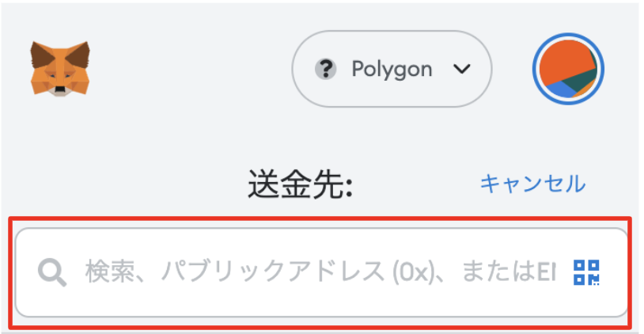Click the またはEI text in the search box

click(x=510, y=272)
